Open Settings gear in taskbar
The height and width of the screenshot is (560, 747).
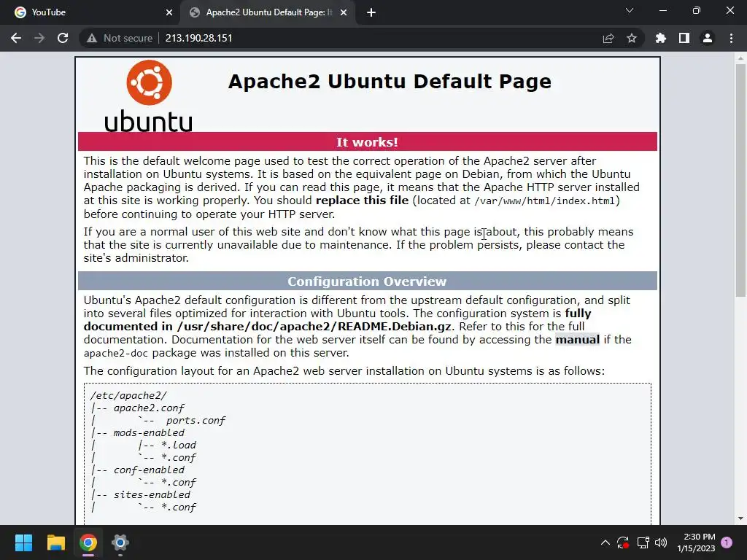pyautogui.click(x=120, y=542)
